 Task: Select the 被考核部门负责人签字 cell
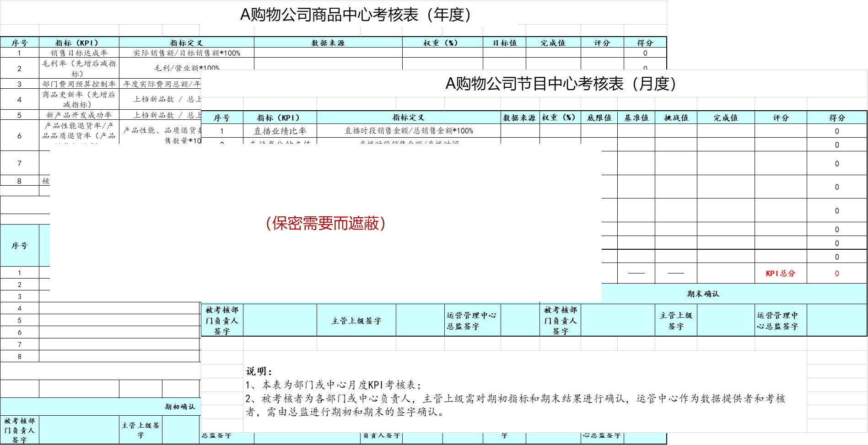[223, 320]
